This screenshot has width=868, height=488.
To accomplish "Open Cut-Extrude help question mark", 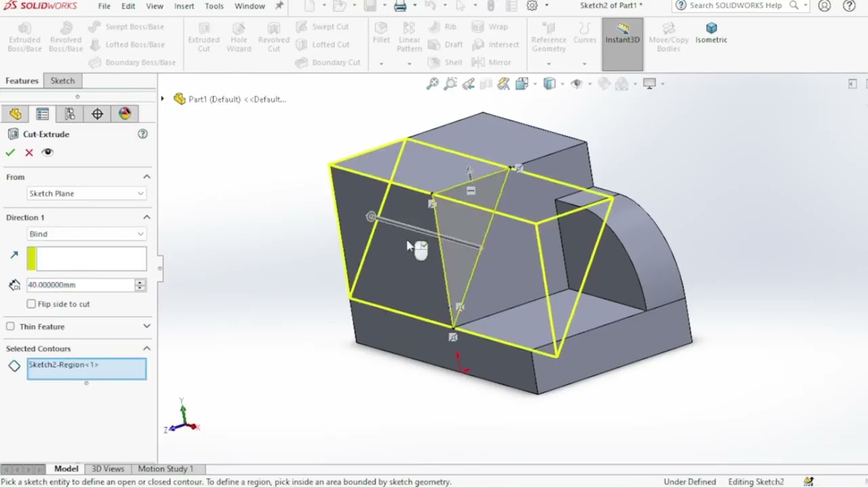I will point(142,134).
